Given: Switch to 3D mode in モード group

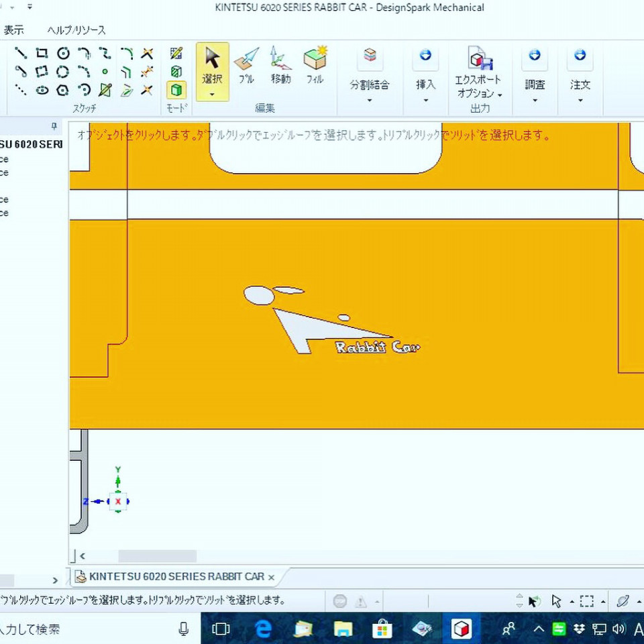Looking at the screenshot, I should [x=176, y=89].
